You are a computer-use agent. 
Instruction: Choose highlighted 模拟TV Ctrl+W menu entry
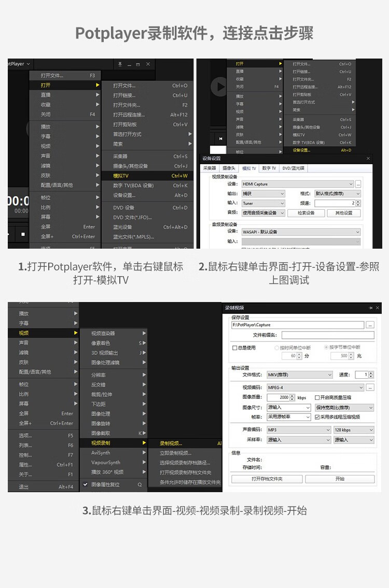tap(148, 176)
